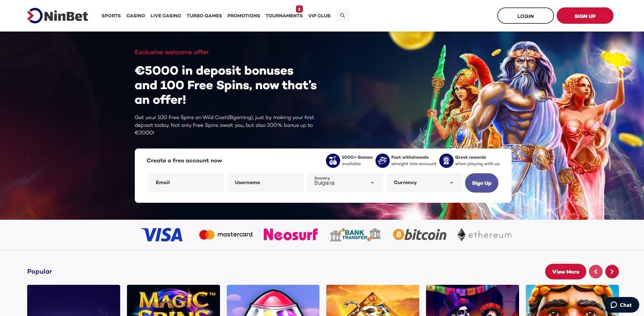Click the VISA payment logo

[162, 235]
